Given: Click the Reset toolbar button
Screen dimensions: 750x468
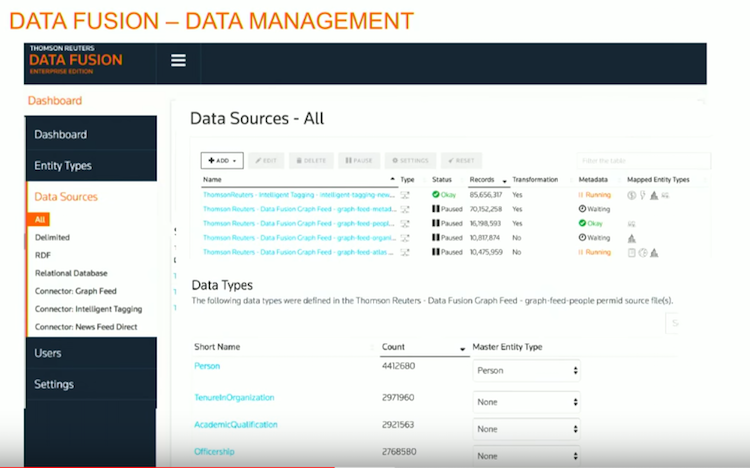Looking at the screenshot, I should pos(462,161).
